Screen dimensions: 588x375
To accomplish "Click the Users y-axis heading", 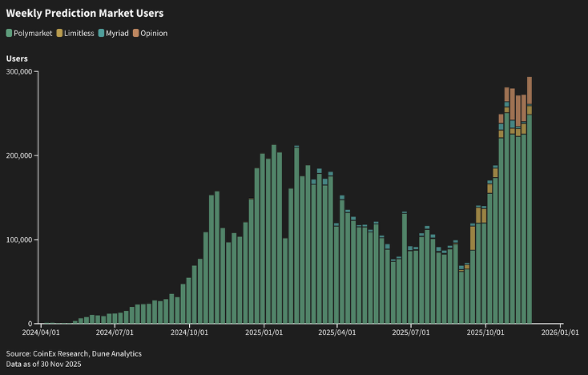I will pyautogui.click(x=18, y=58).
